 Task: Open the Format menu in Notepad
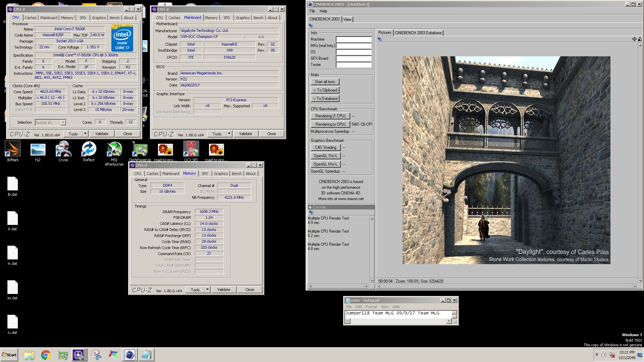[371, 307]
